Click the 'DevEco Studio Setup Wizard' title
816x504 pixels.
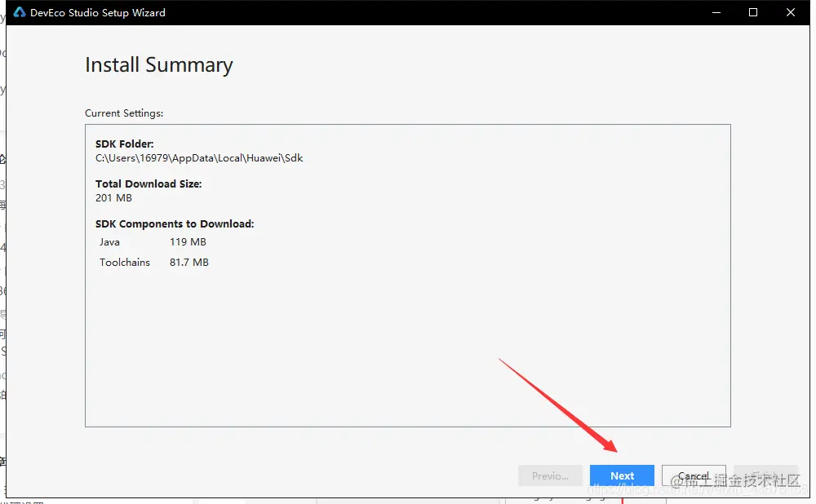98,12
